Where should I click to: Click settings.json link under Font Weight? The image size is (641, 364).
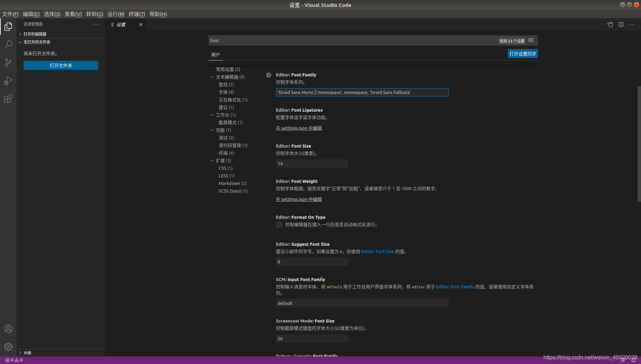tap(299, 199)
